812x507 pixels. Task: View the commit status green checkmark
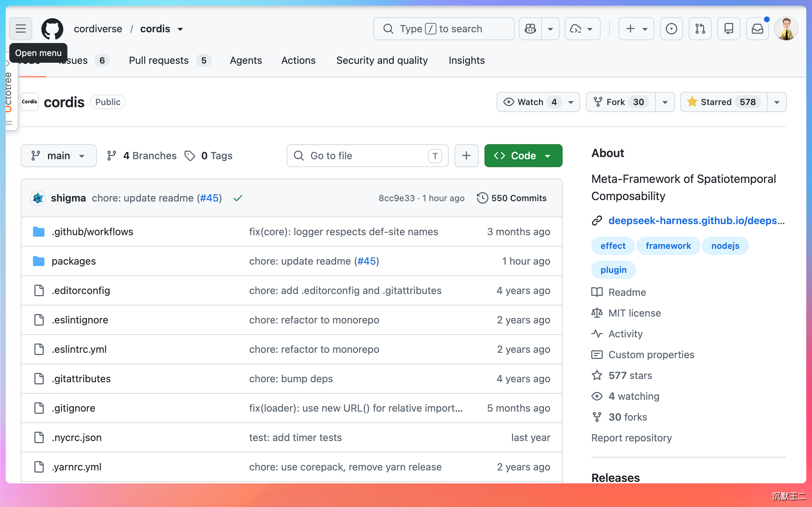(238, 198)
